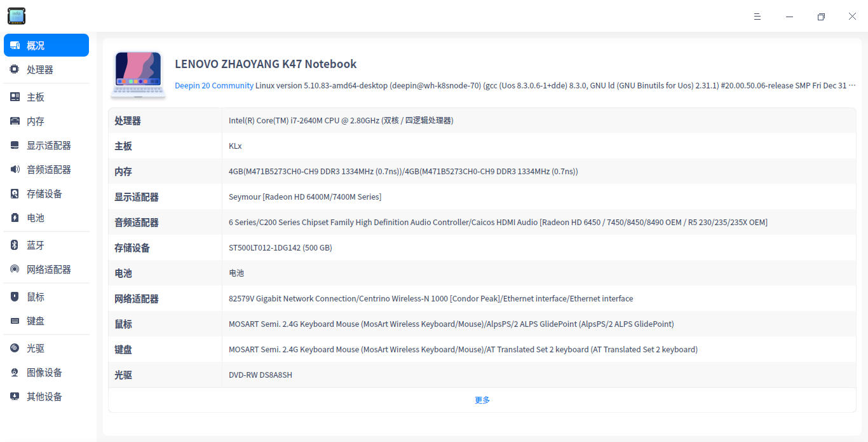The height and width of the screenshot is (442, 868).
Task: Click the laptop device thumbnail image
Action: coord(138,73)
